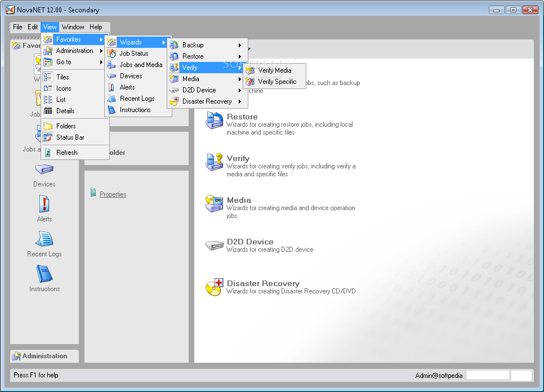544x392 pixels.
Task: Toggle the Folders pane
Action: pos(75,126)
